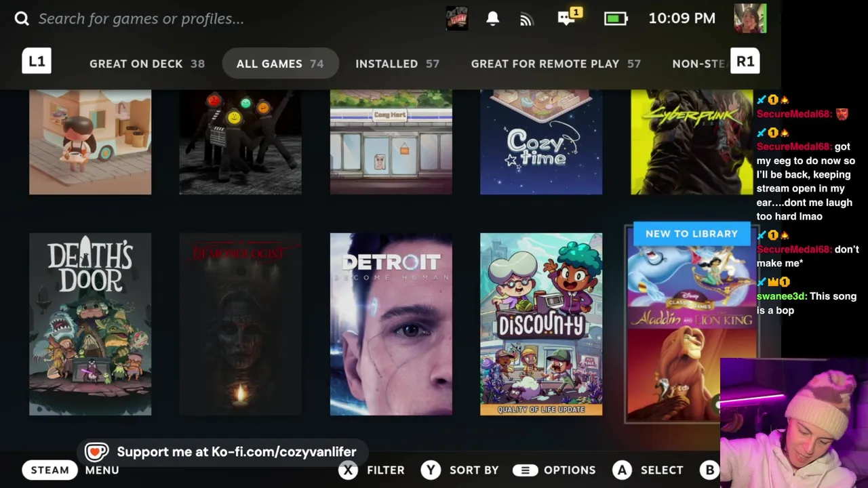Viewport: 868px width, 488px height.
Task: Click the Ko-fi heart cup icon
Action: [x=96, y=452]
